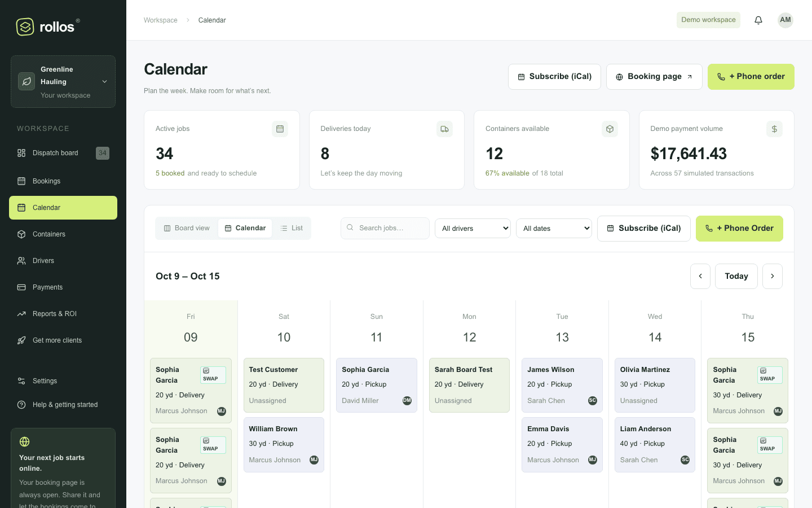
Task: Open the AM user avatar menu
Action: pos(785,20)
